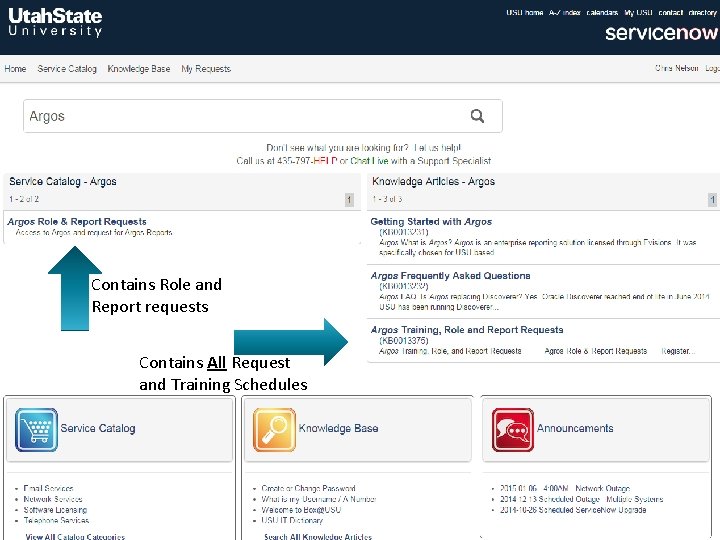Open Telephone Services catalog category
The image size is (720, 540).
coord(56,520)
